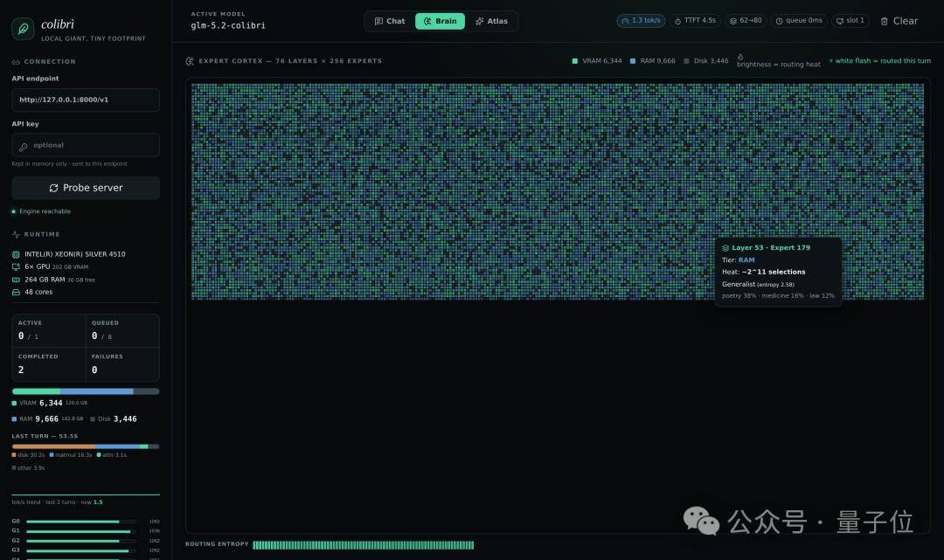Screen dimensions: 944x560
Task: Click the Disk 3,446 legend swatch
Action: [x=686, y=61]
